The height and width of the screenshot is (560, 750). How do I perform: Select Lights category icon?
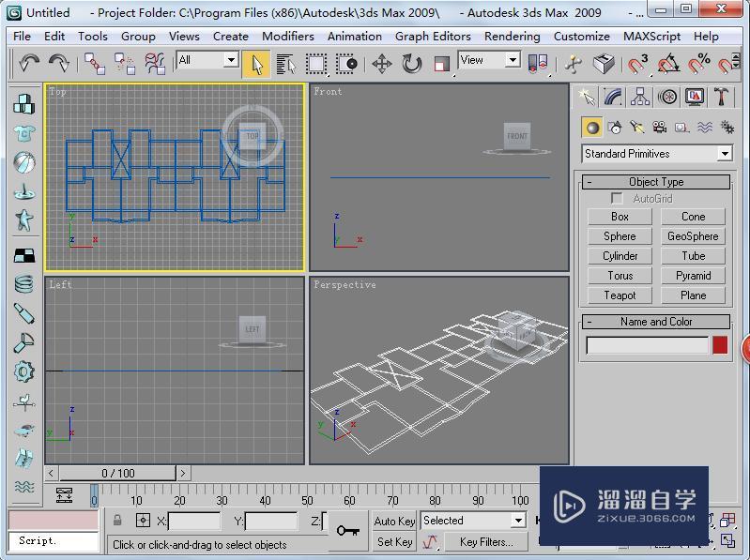636,128
